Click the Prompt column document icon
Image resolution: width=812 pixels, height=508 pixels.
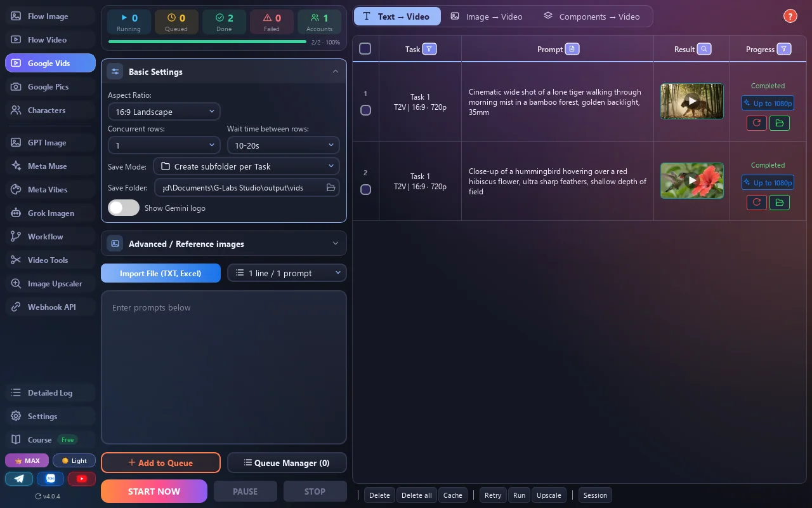pos(572,49)
